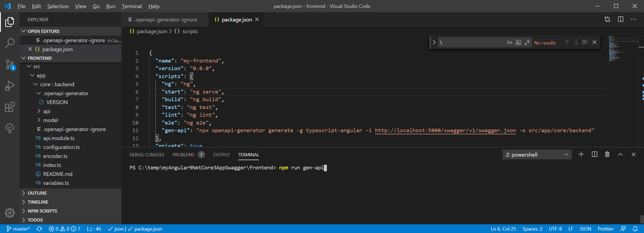Image resolution: width=644 pixels, height=233 pixels.
Task: Expand the Timeline section
Action: (x=71, y=202)
